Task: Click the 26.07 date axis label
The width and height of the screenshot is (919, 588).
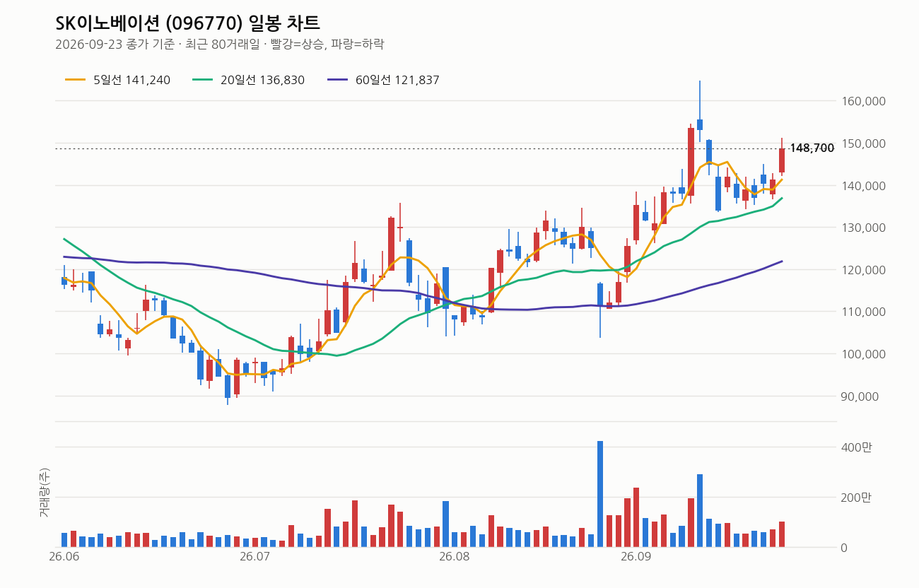Action: coord(255,558)
